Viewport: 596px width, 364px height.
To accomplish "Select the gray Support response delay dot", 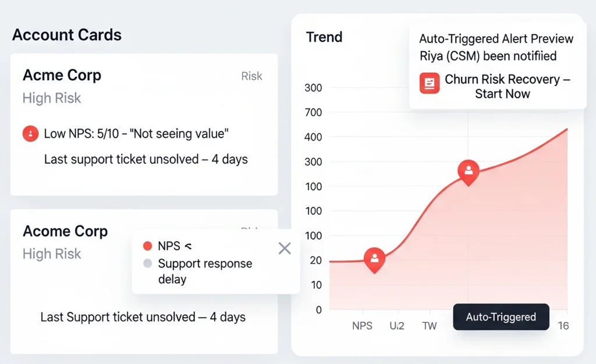I will coord(147,263).
